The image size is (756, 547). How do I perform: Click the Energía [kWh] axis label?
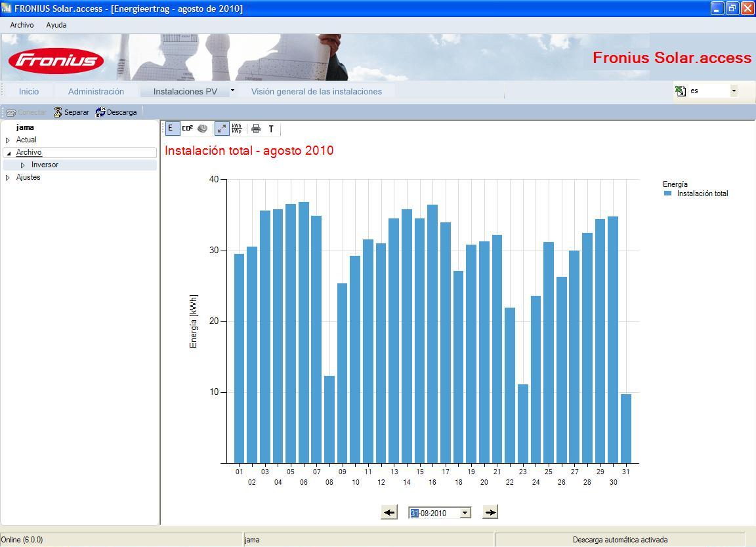click(x=194, y=321)
